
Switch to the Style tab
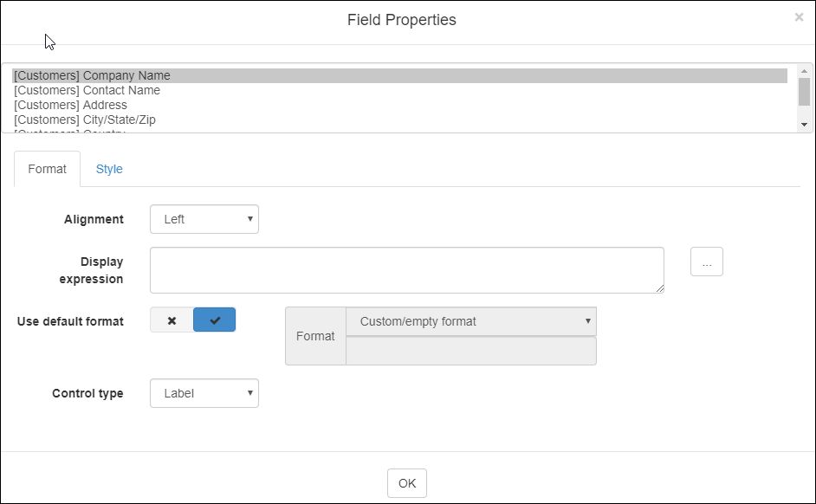[109, 169]
